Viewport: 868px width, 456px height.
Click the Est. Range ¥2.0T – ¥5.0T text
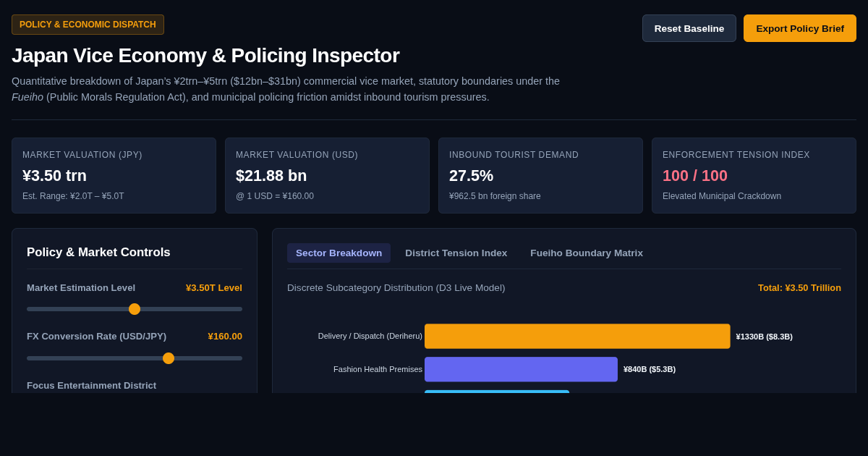(73, 196)
